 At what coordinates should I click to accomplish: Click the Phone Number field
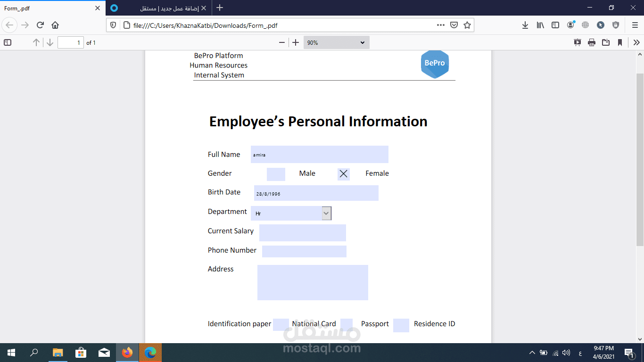[304, 251]
